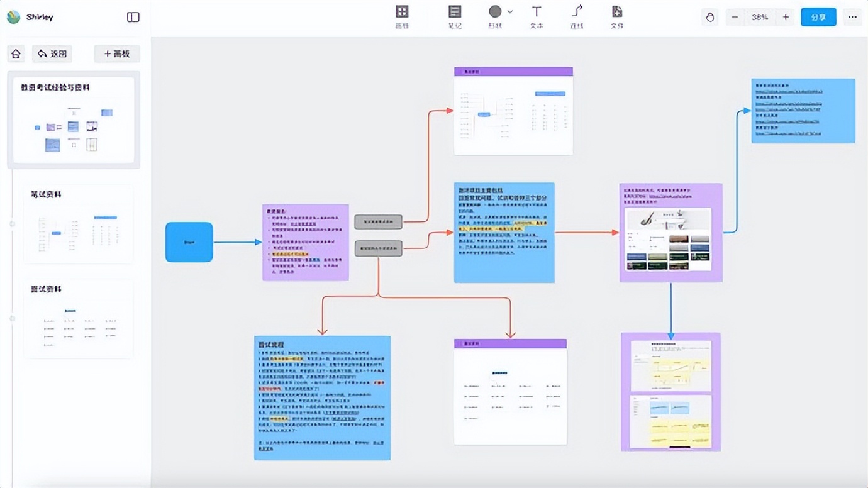868x488 pixels.
Task: Click the 返回 back button
Action: tap(52, 53)
